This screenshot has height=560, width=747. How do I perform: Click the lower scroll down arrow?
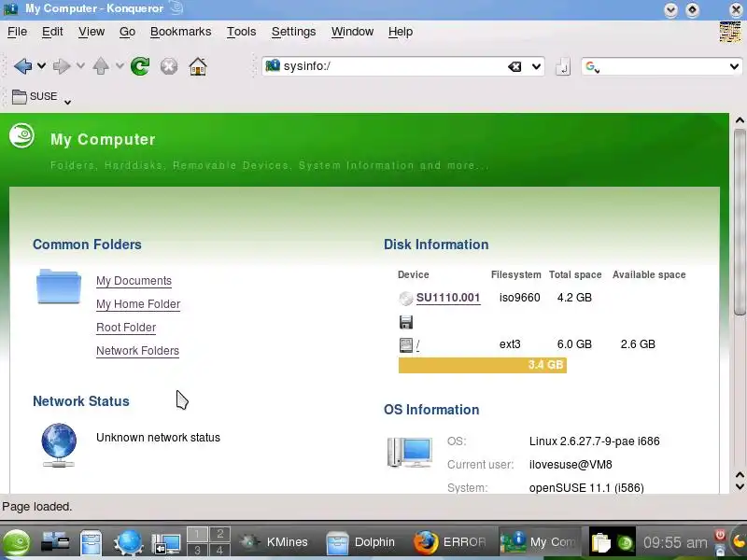(740, 486)
